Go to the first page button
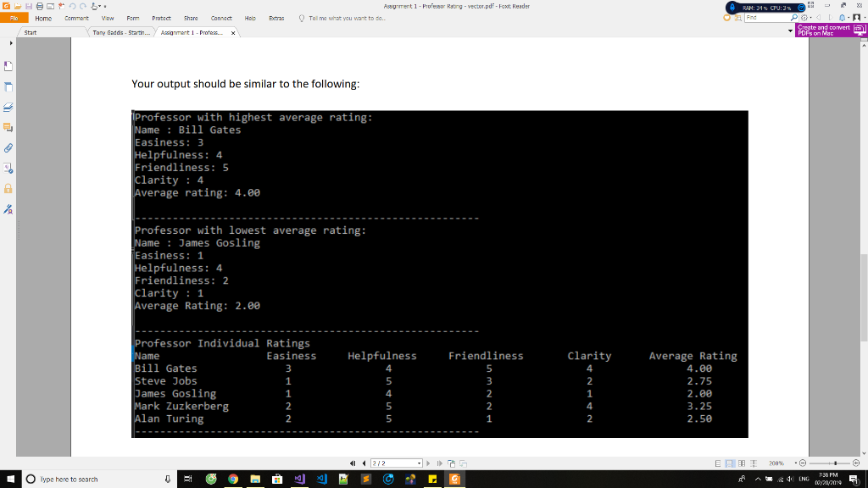The image size is (868, 488). tap(353, 463)
